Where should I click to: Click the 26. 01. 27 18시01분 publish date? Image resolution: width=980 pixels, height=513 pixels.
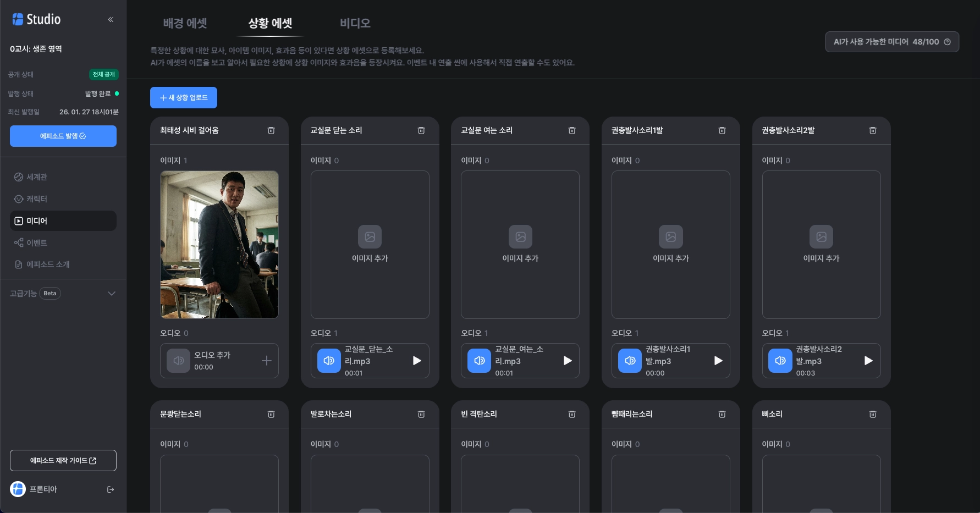89,112
